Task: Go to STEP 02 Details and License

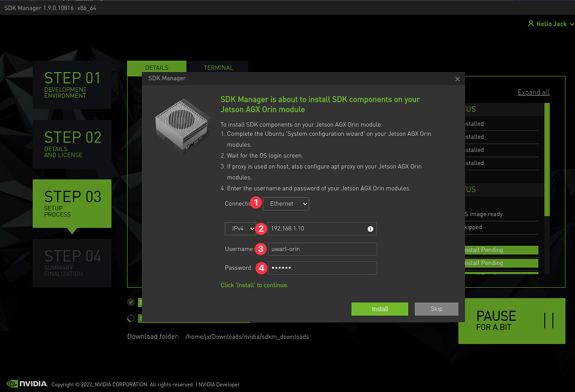Action: point(72,144)
